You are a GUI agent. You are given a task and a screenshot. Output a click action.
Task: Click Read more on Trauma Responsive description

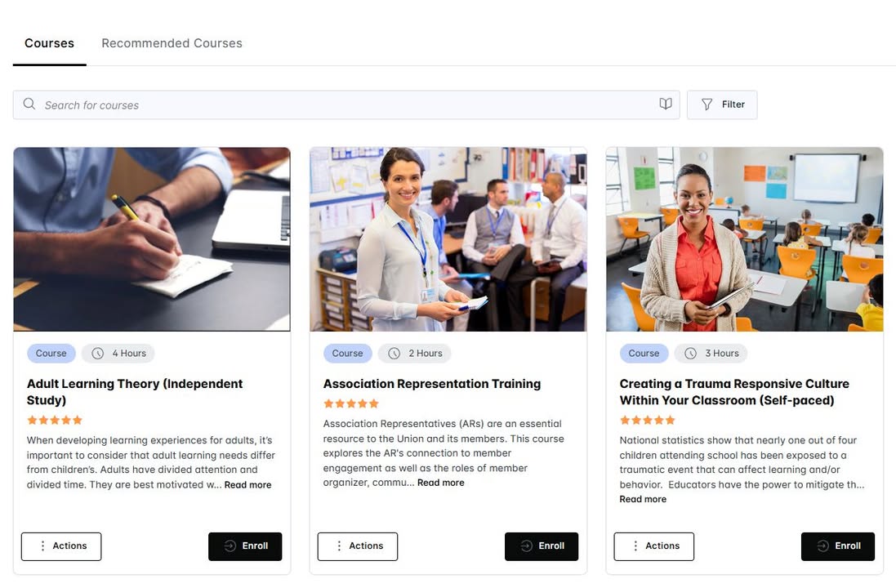(x=643, y=500)
